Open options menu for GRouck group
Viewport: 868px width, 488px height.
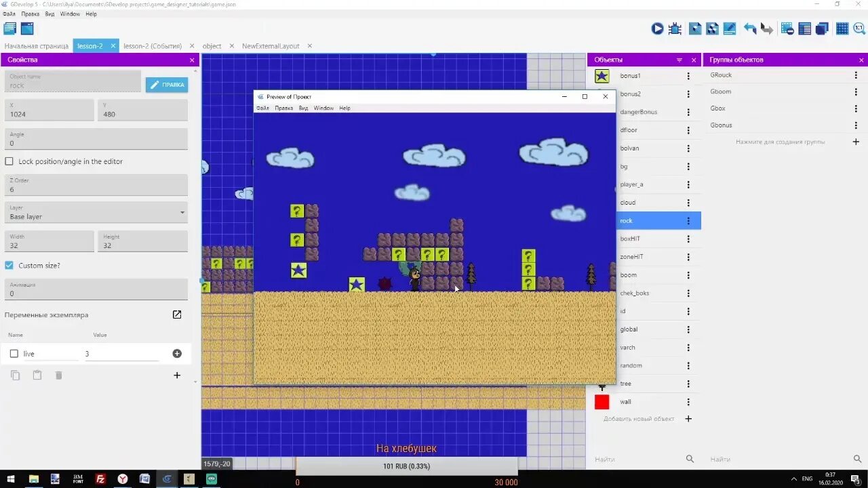pyautogui.click(x=856, y=75)
